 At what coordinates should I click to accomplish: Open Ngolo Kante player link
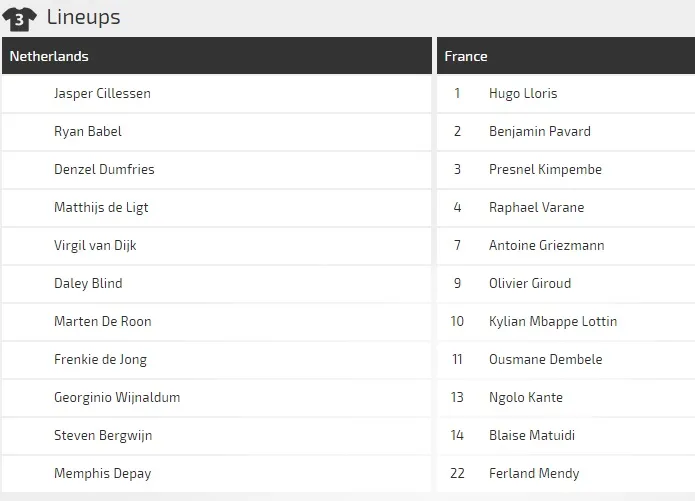click(526, 398)
